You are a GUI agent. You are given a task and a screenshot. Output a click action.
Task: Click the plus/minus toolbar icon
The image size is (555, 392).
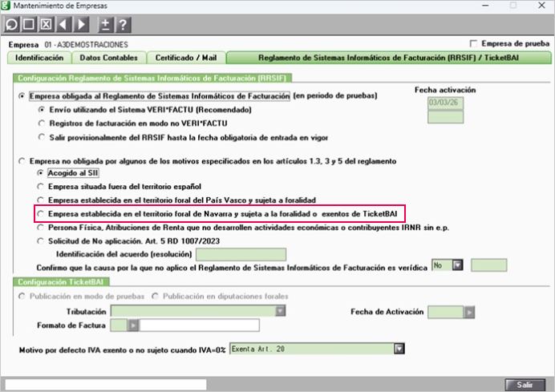point(105,25)
